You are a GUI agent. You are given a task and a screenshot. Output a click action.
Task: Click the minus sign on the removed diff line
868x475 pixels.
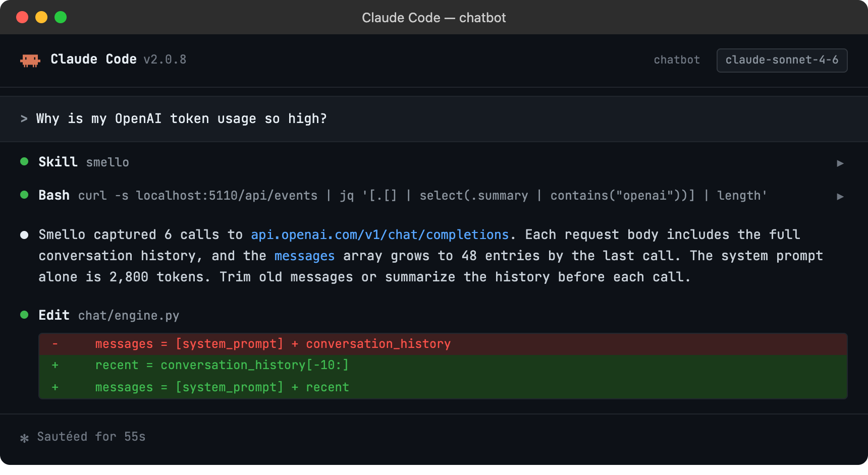[55, 344]
